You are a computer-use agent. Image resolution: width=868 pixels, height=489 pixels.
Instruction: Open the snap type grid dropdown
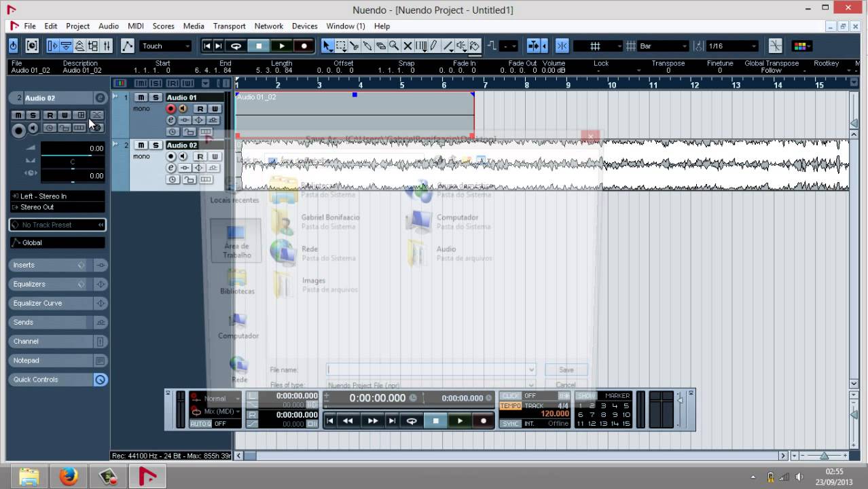(x=598, y=46)
